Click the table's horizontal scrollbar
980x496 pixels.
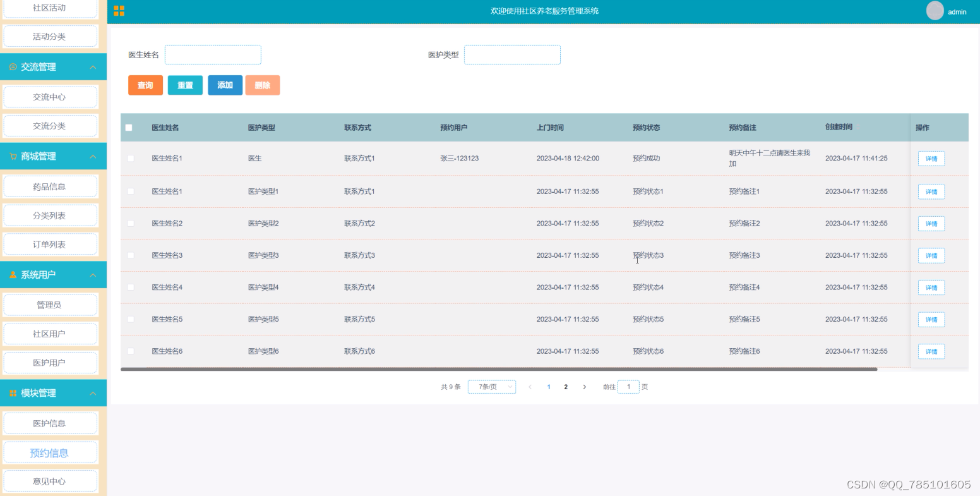[x=499, y=369]
